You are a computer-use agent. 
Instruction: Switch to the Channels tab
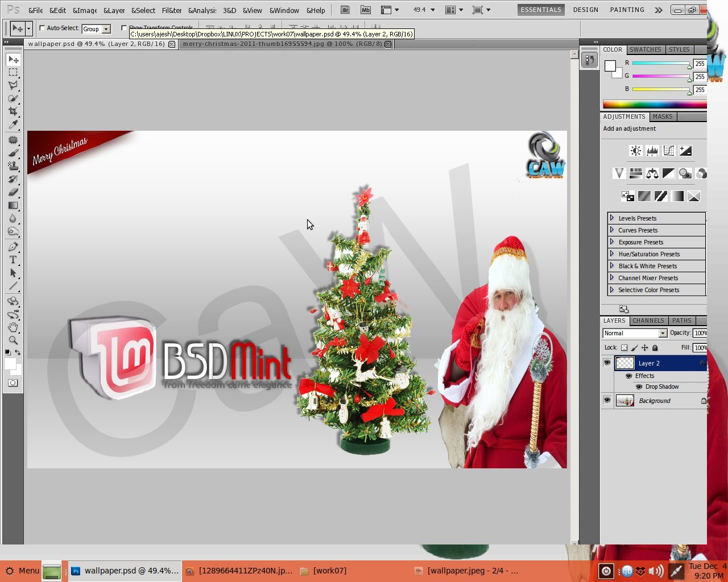tap(648, 321)
